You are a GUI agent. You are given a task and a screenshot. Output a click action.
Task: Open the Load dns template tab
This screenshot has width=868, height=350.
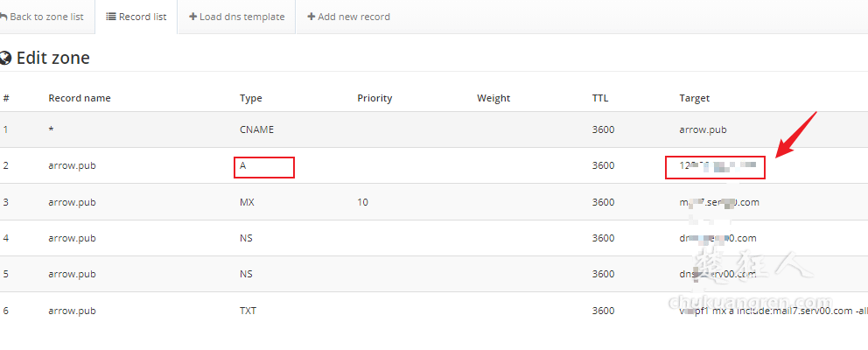pos(236,17)
